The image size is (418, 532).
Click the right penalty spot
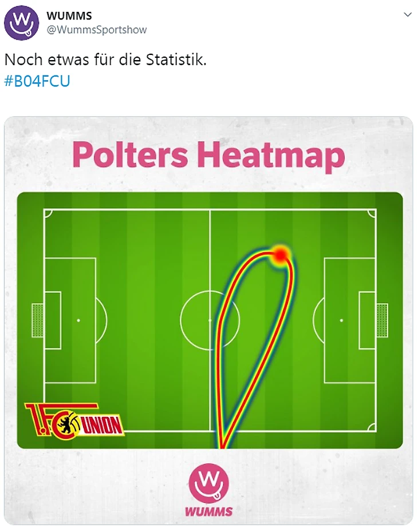pos(341,320)
